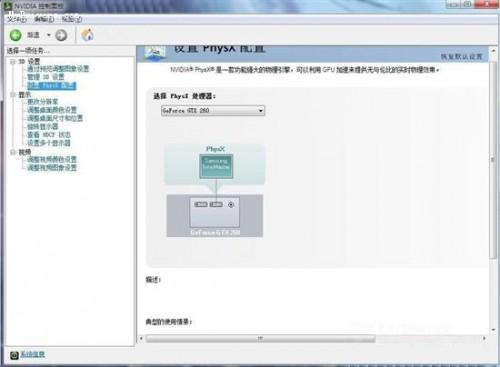500x367 pixels.
Task: Select 管理 3D 设置 in tree
Action: click(x=46, y=77)
